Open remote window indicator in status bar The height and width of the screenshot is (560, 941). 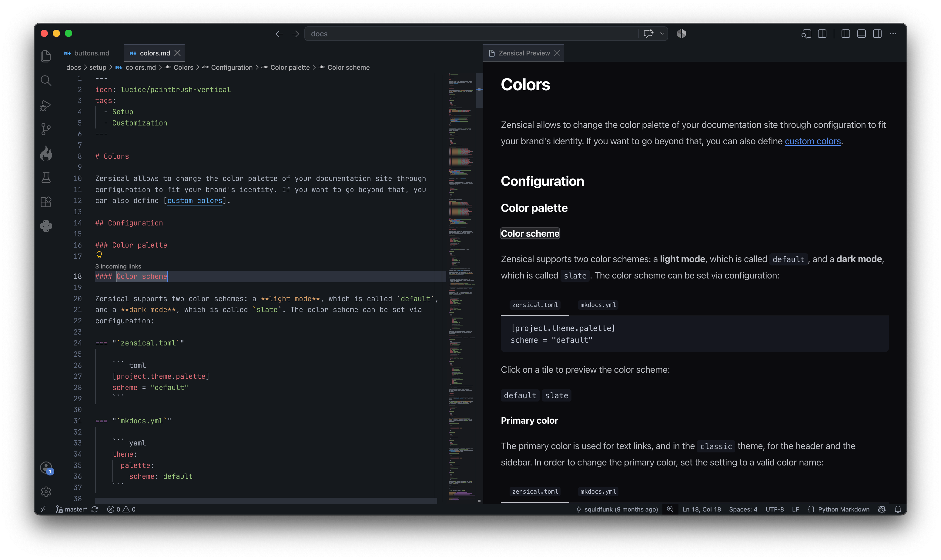[43, 509]
